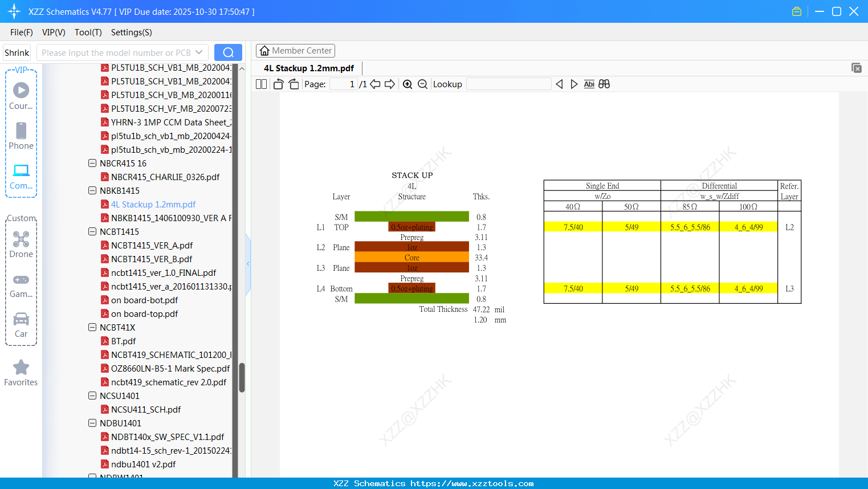Open the File(F) menu
868x489 pixels.
[22, 32]
